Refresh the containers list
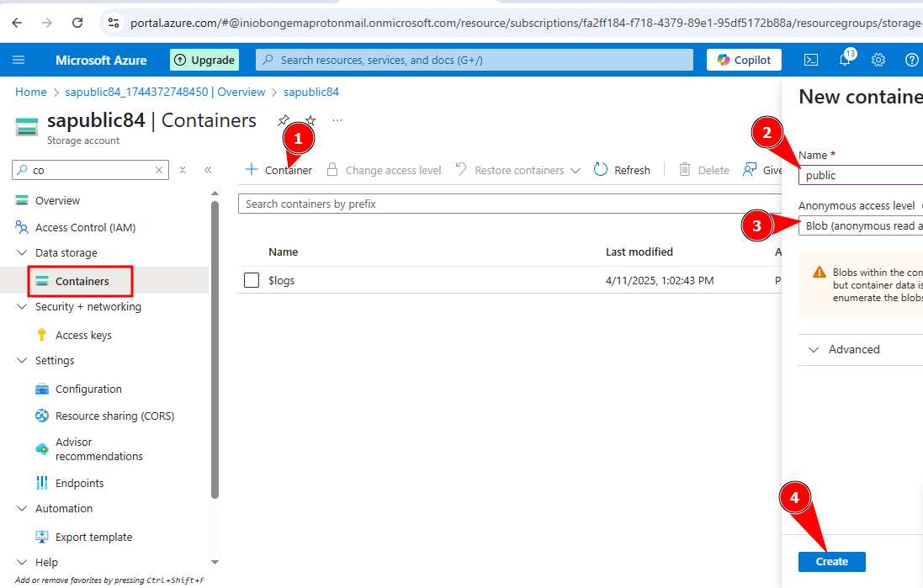Viewport: 923px width, 588px height. (622, 170)
